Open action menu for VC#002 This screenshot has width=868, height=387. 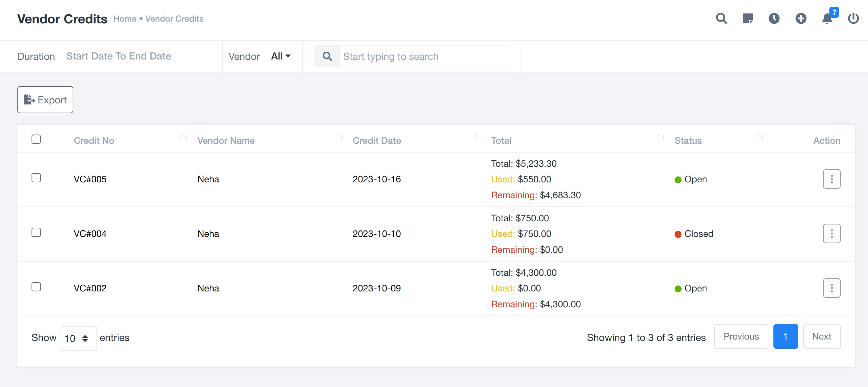(832, 288)
